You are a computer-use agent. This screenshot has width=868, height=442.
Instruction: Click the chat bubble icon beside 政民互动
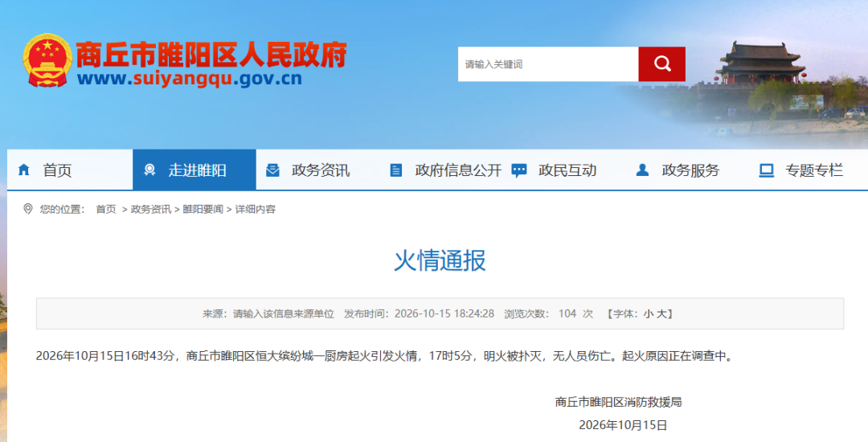click(x=518, y=170)
